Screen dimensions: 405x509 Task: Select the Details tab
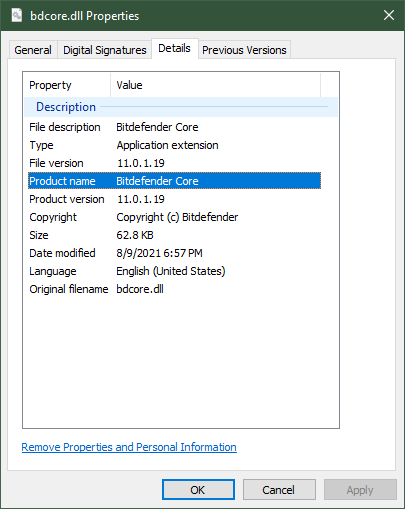click(175, 49)
